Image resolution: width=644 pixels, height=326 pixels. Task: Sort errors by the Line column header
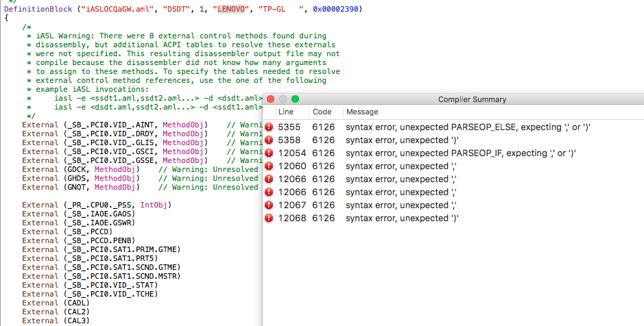click(x=285, y=112)
